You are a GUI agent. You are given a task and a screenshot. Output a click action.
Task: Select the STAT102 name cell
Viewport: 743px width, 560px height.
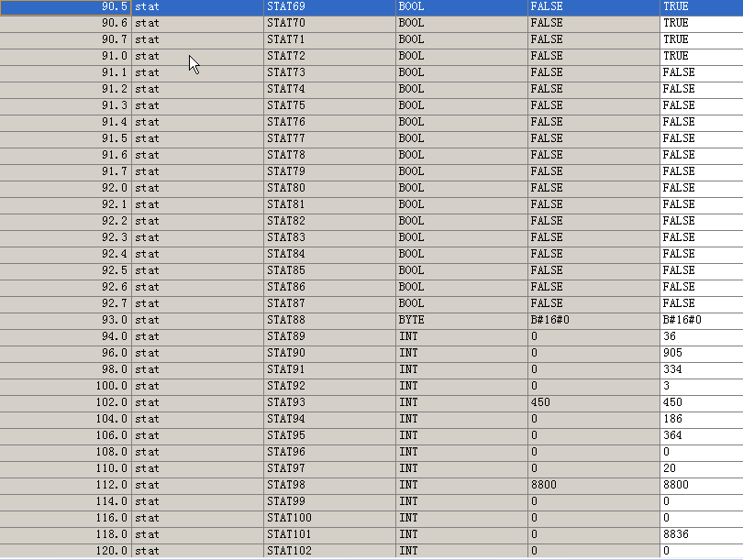tap(328, 551)
